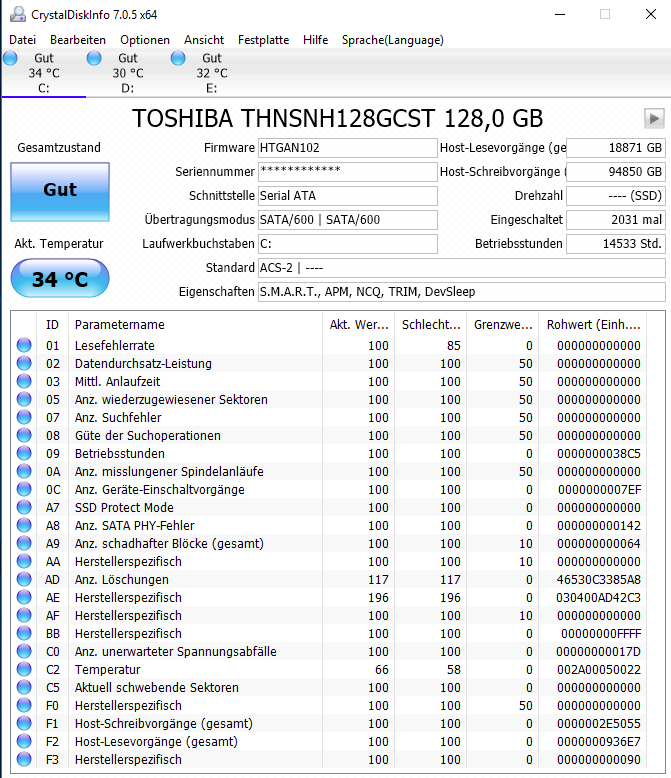Click the masked Seriennummer field
The image size is (671, 778).
point(347,172)
